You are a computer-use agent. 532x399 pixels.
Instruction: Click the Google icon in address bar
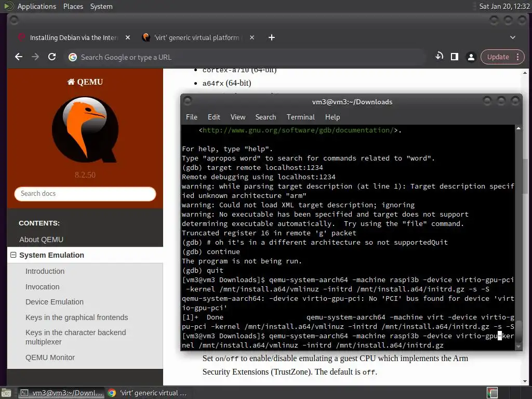(x=73, y=57)
